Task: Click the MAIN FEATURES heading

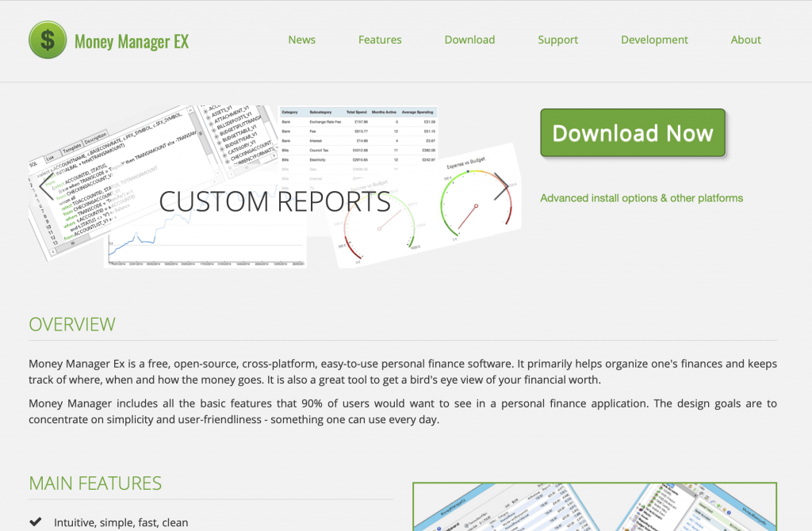Action: tap(95, 483)
